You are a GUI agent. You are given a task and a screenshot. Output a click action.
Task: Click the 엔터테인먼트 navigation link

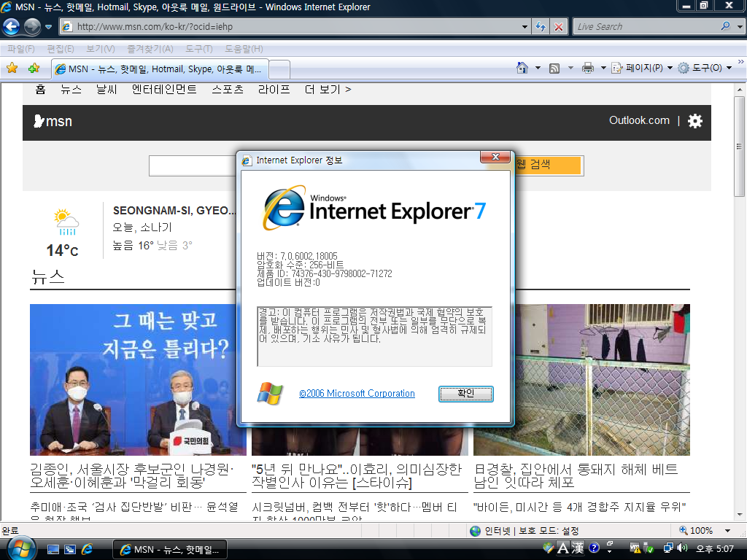click(x=164, y=89)
